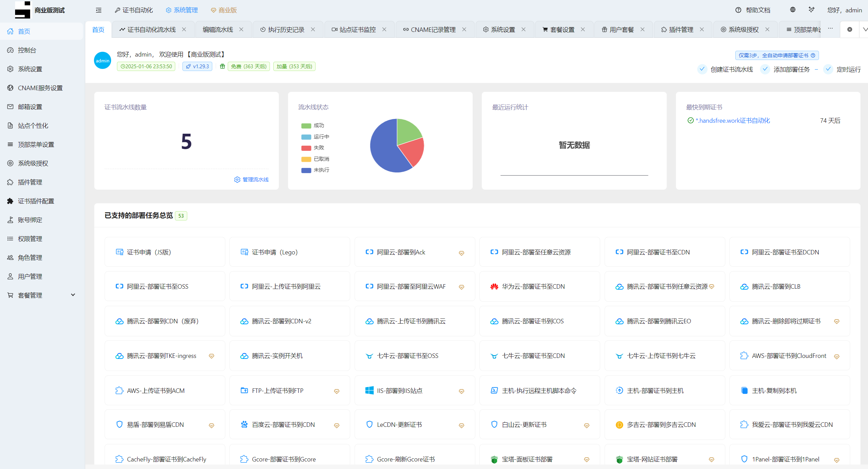
Task: Open *.handsfree.work证书自动化 certificate link
Action: click(733, 121)
